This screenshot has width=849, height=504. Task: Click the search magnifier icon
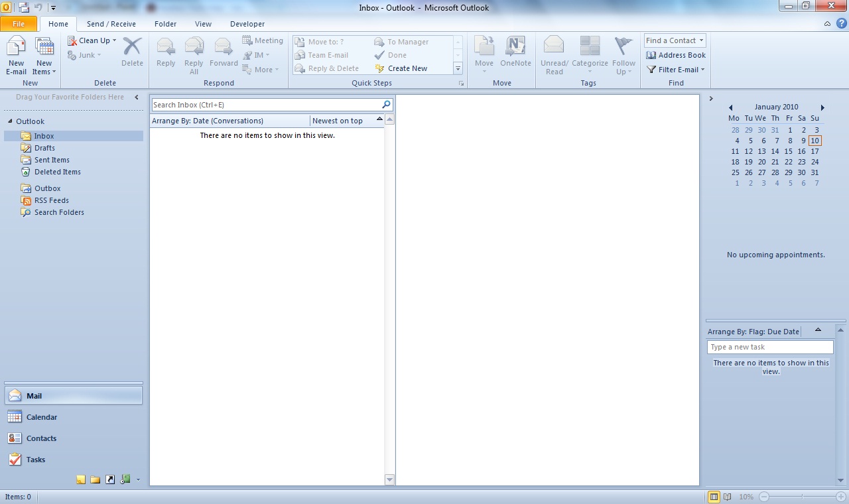pyautogui.click(x=387, y=105)
